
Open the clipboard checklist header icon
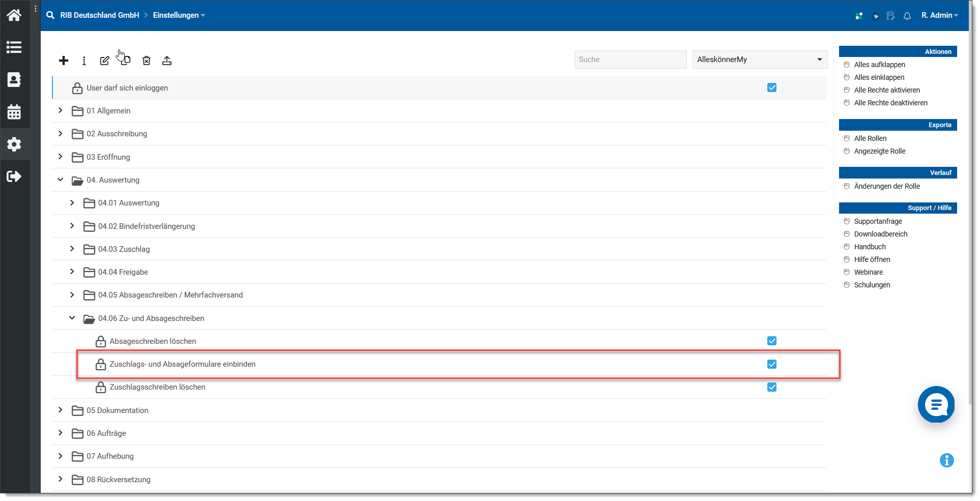(875, 16)
